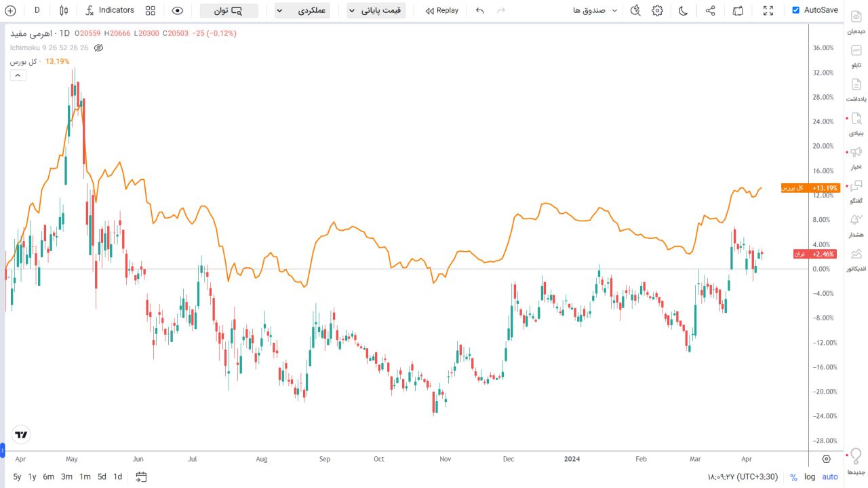
Task: Expand the صندوق ها dropdown
Action: click(x=595, y=10)
